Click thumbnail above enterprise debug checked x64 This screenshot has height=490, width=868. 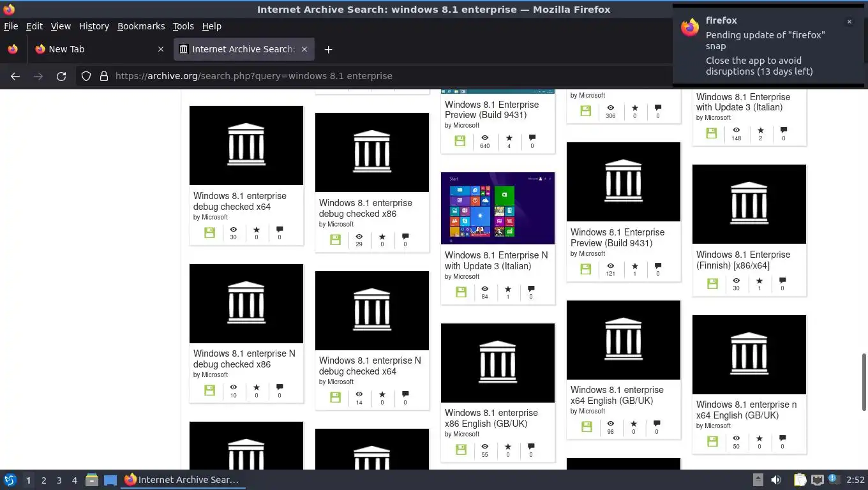246,145
